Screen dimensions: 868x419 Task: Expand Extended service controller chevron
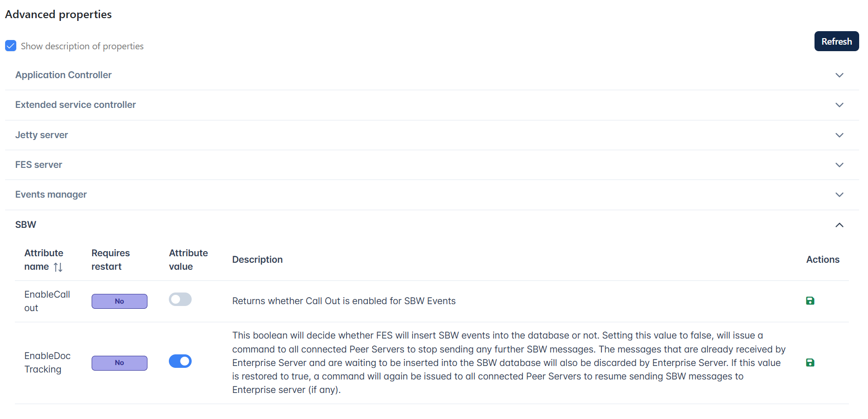[x=839, y=105]
